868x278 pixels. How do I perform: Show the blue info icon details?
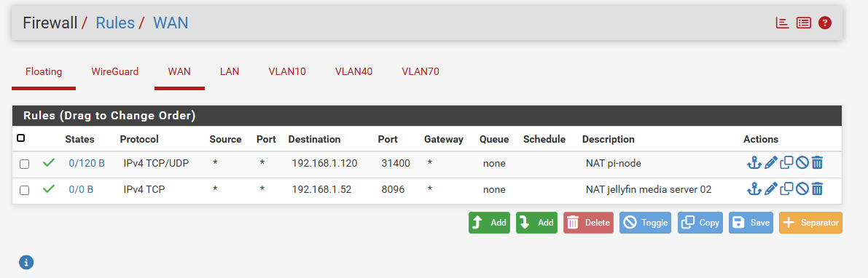(x=26, y=262)
